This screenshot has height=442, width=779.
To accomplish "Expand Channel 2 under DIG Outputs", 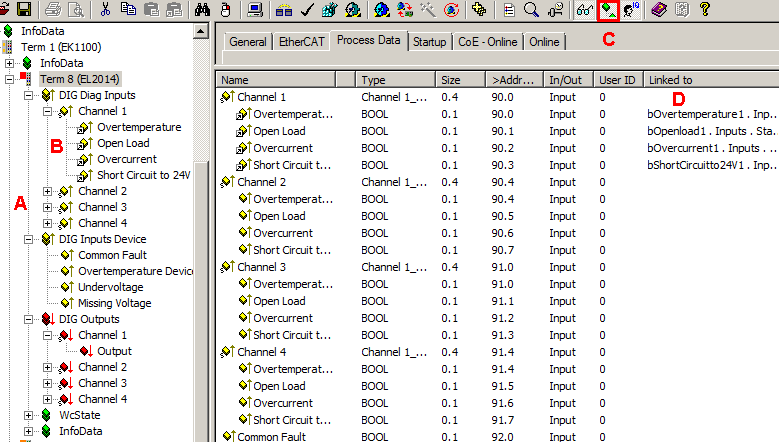I will coord(48,367).
